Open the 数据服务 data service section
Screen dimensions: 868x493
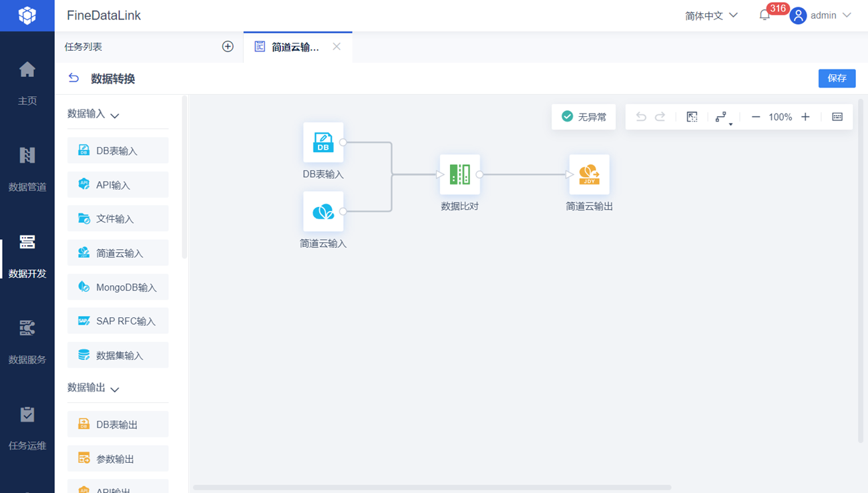(27, 341)
